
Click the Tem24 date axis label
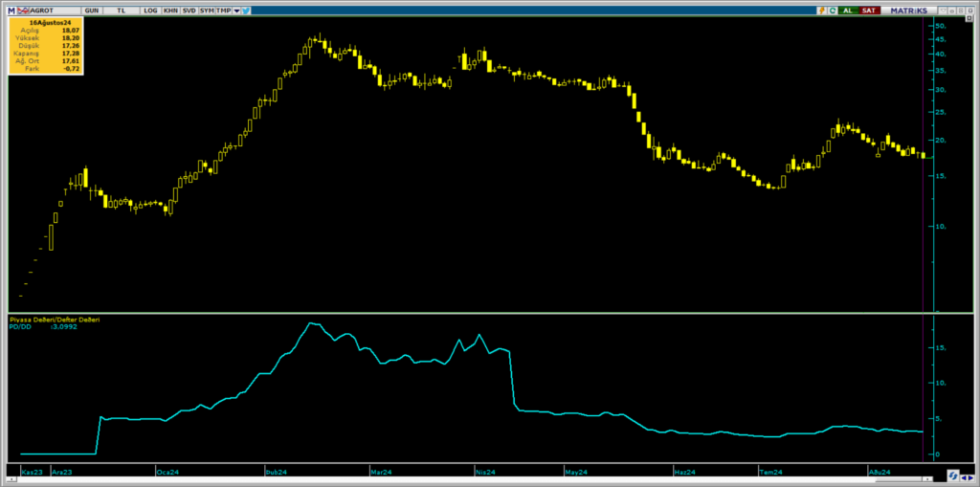771,472
